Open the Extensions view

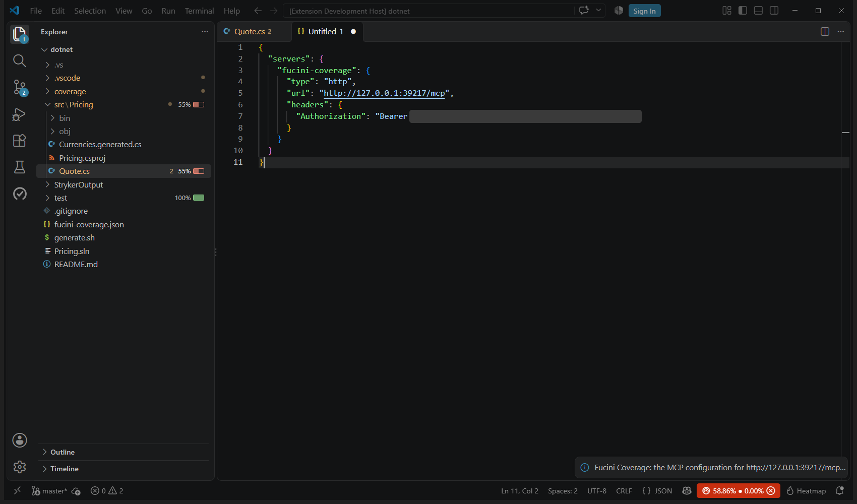pos(20,141)
